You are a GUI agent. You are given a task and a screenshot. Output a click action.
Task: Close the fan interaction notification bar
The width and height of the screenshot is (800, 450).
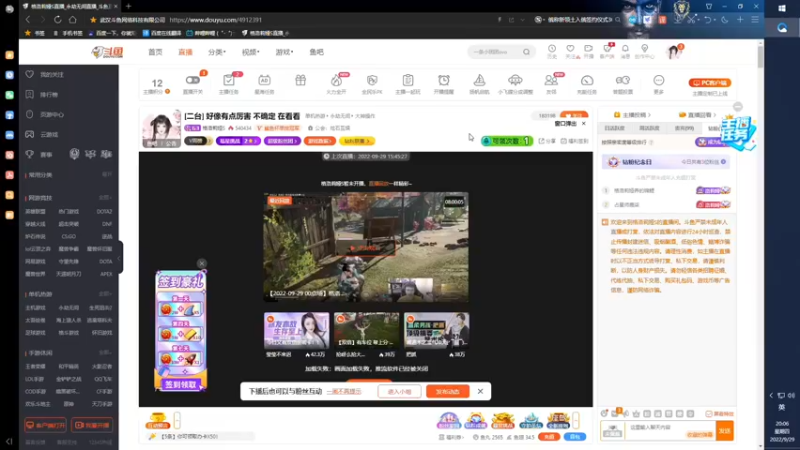480,391
